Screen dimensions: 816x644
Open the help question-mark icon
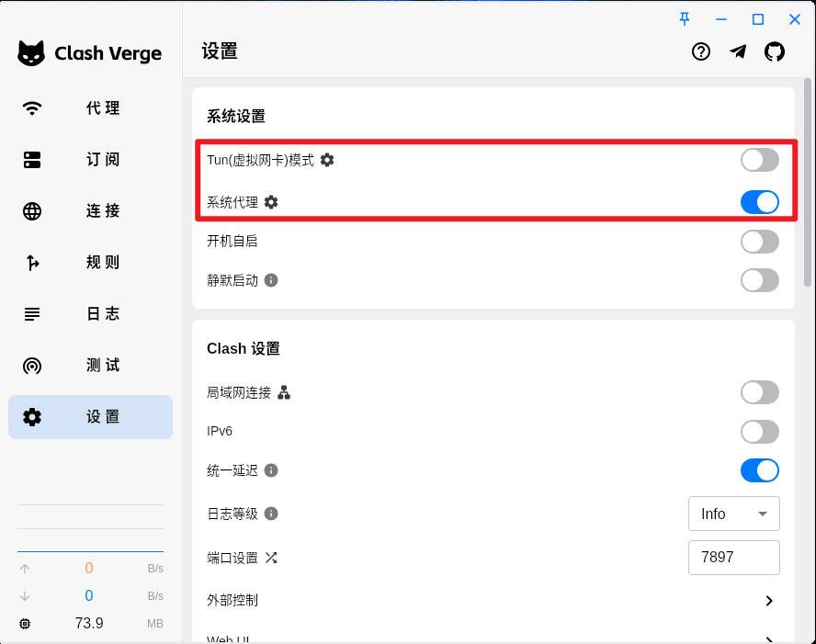tap(701, 51)
